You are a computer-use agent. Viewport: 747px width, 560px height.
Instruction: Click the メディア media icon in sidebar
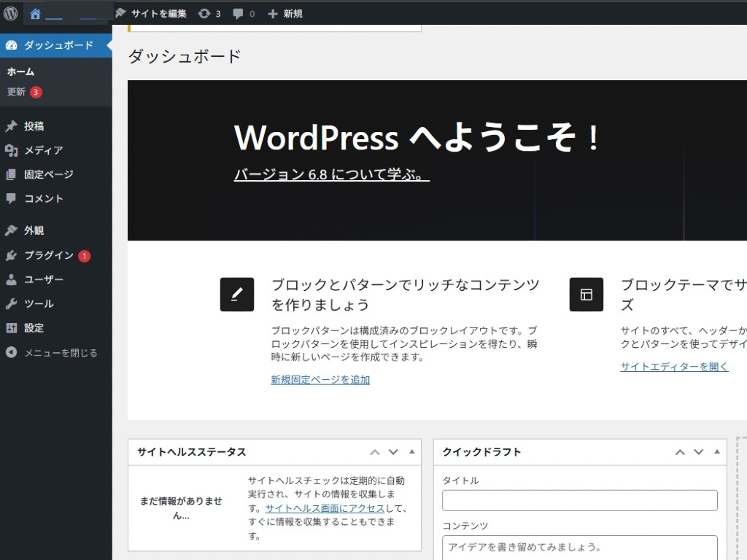click(x=12, y=150)
